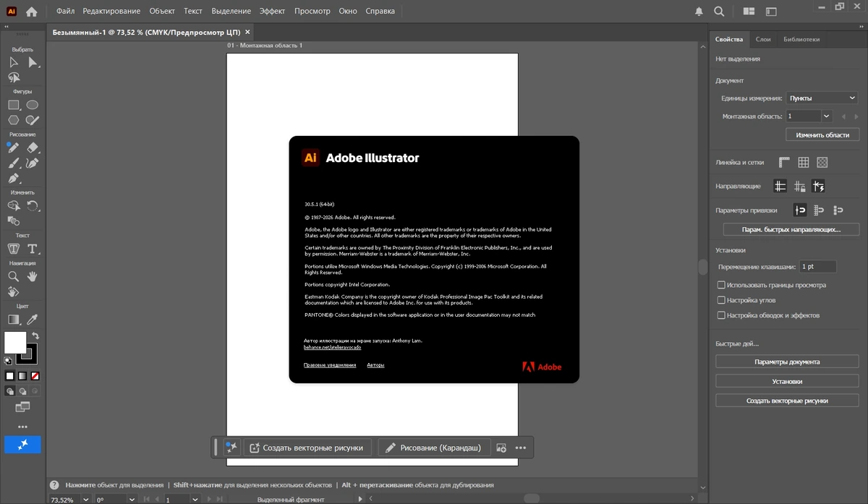Open the search magnifier in the top bar
Screen dimensions: 868x504
tap(719, 12)
